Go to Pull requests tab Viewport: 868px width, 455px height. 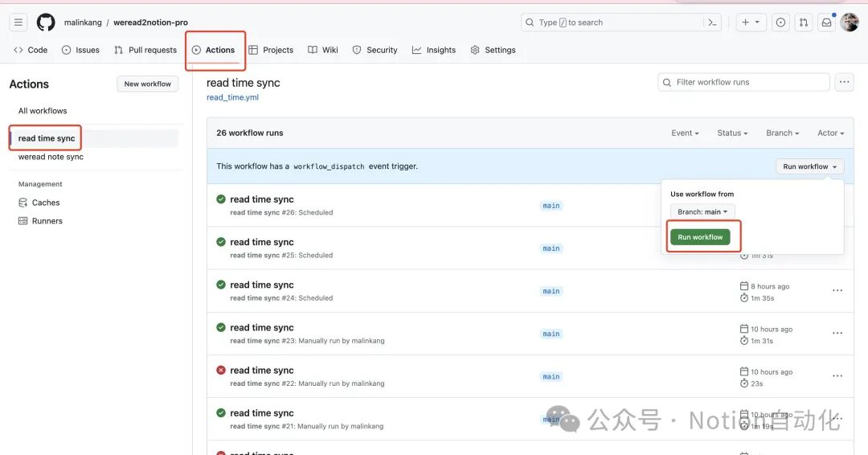(145, 50)
